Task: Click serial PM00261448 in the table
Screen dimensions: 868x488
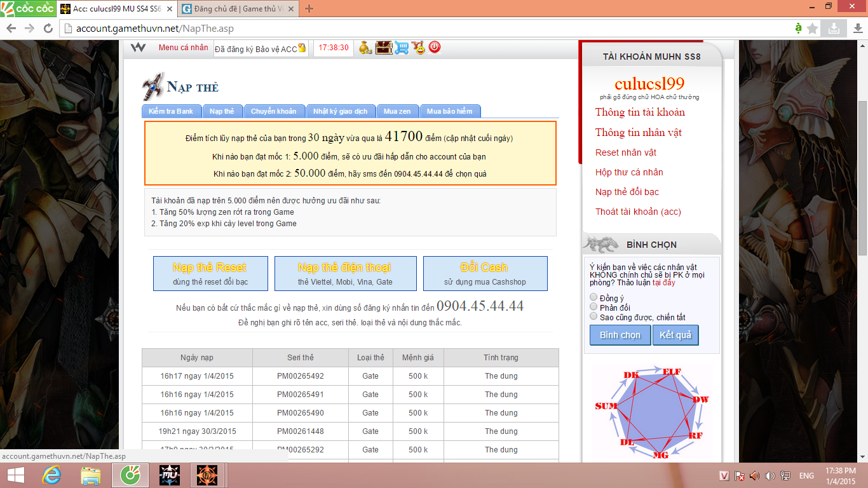Action: 301,431
